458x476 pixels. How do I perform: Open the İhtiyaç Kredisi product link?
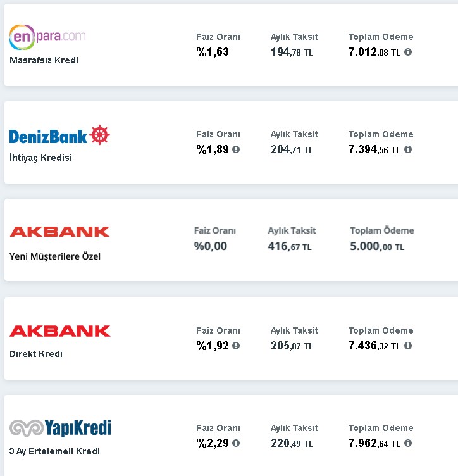[x=40, y=158]
